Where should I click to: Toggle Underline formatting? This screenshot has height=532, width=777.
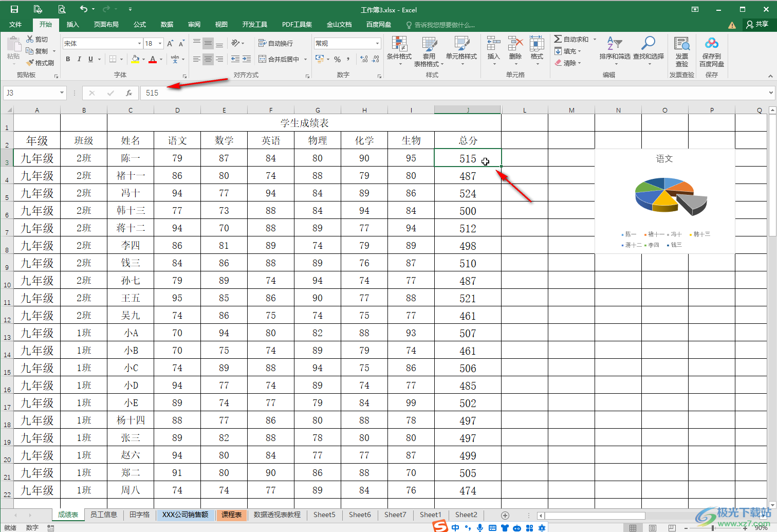pyautogui.click(x=90, y=59)
